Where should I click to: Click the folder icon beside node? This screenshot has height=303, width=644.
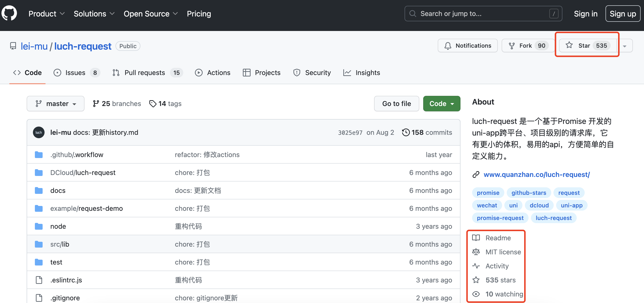point(39,226)
